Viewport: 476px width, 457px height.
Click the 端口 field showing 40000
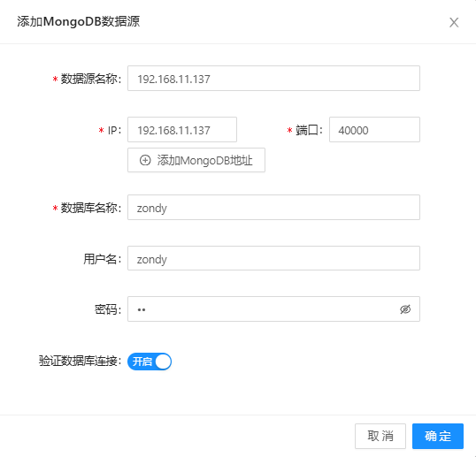point(374,129)
